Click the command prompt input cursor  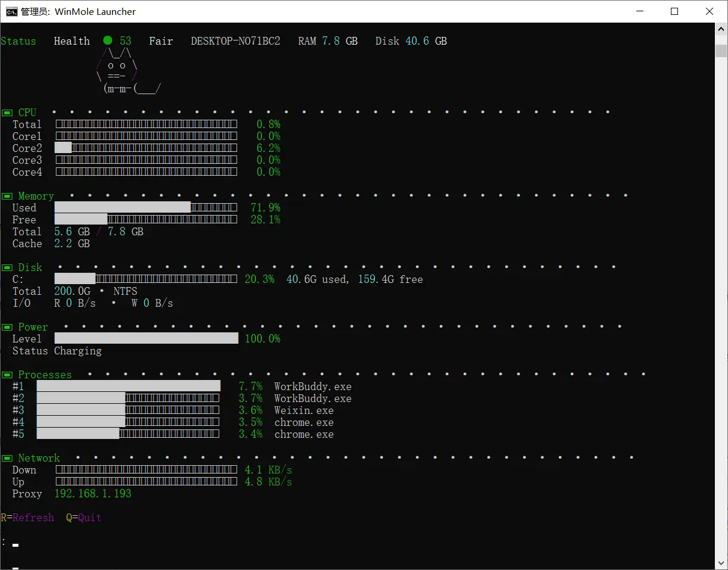[x=15, y=545]
